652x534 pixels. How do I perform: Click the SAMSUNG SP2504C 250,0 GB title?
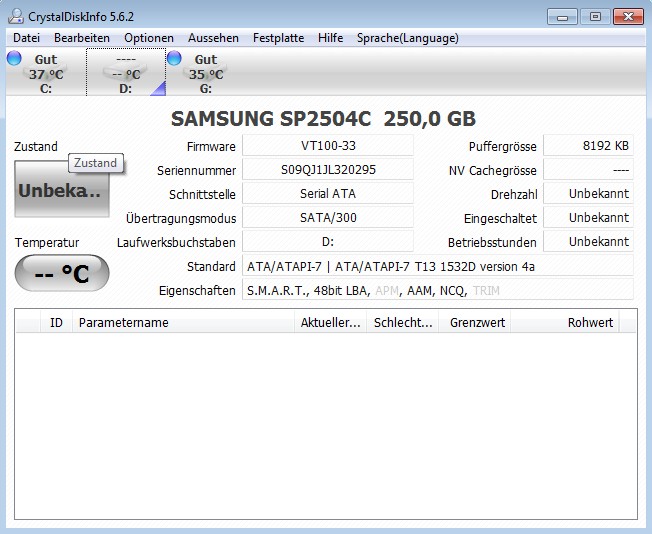click(323, 119)
